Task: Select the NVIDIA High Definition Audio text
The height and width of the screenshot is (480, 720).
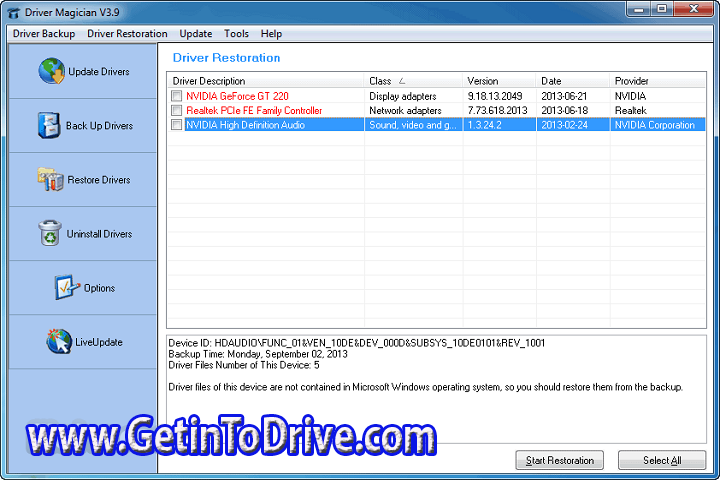Action: coord(245,125)
